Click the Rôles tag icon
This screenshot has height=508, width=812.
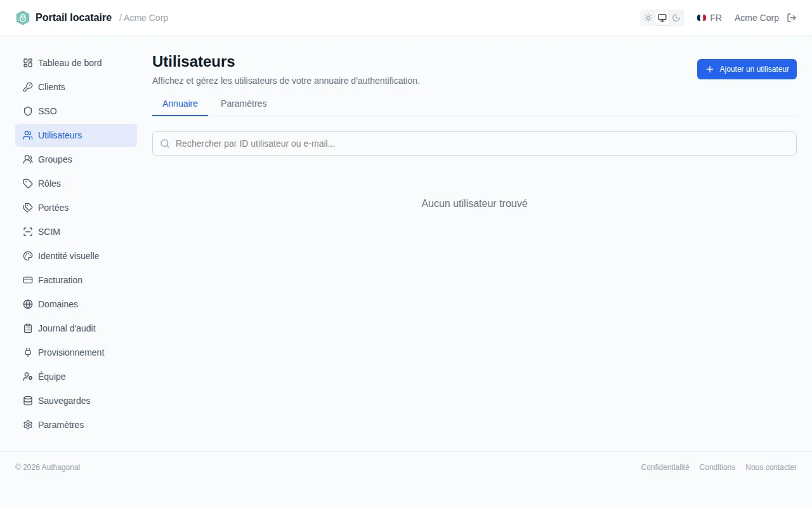[28, 184]
